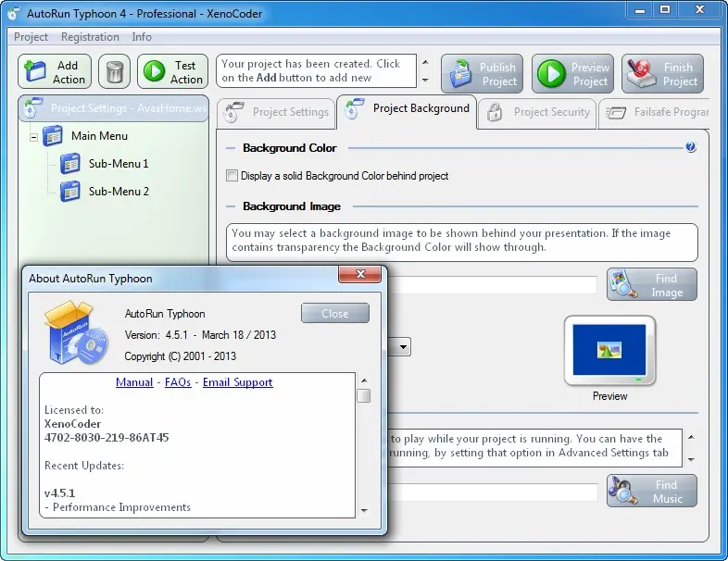Image resolution: width=728 pixels, height=561 pixels.
Task: Click the Performance Improvements line
Action: click(x=118, y=507)
